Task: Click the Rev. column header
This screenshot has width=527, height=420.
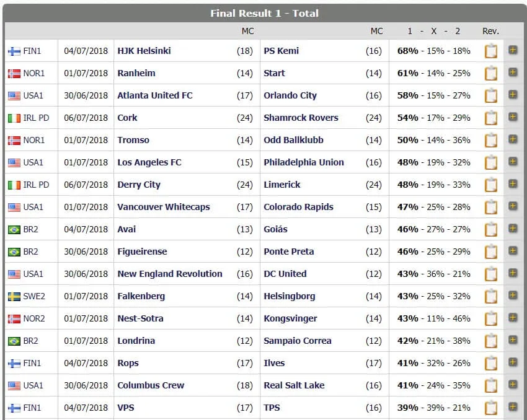Action: point(490,31)
